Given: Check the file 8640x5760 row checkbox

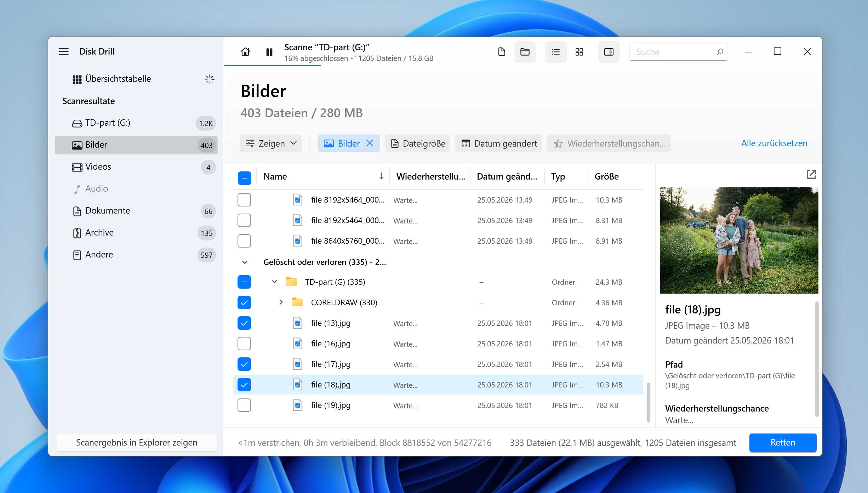Looking at the screenshot, I should click(244, 241).
